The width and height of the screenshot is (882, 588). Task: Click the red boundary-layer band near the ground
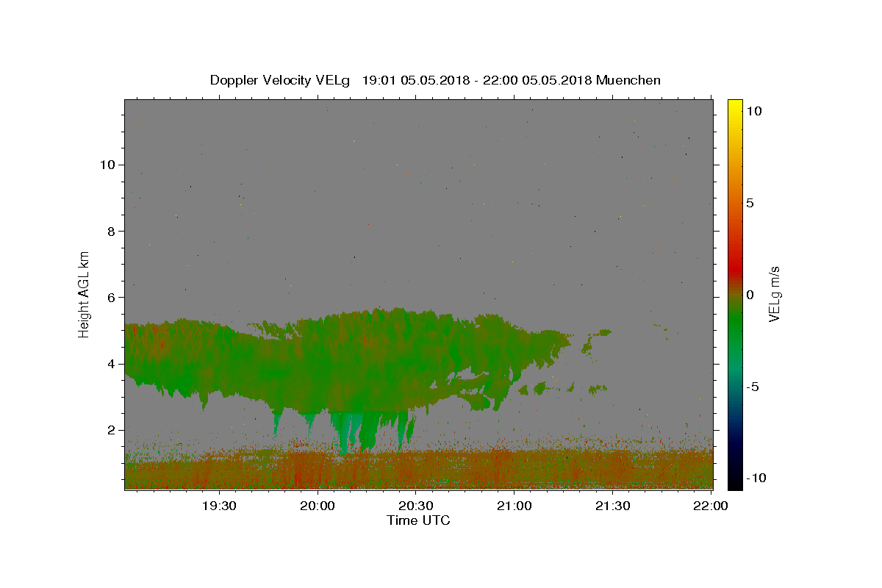click(x=418, y=470)
